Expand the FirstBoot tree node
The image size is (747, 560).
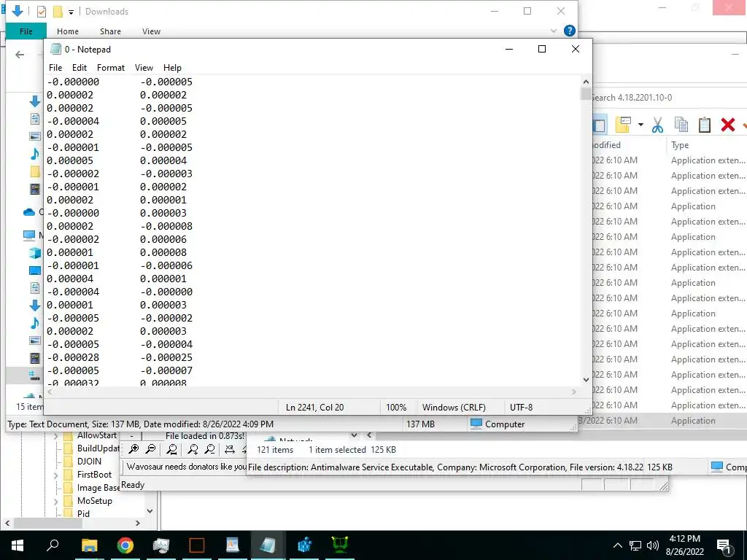click(x=55, y=475)
